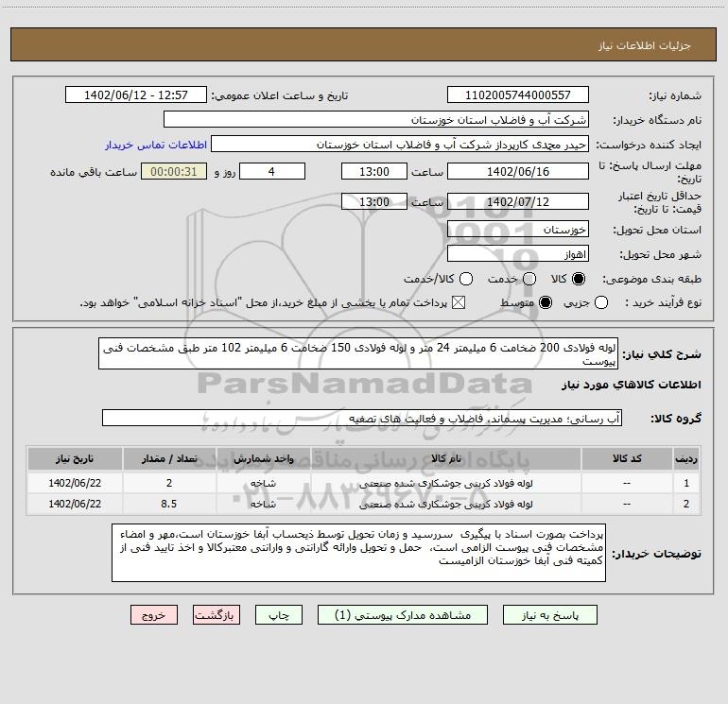Open مشاهده مدارک پیوستی (1) attachments
The image size is (728, 704).
[403, 615]
